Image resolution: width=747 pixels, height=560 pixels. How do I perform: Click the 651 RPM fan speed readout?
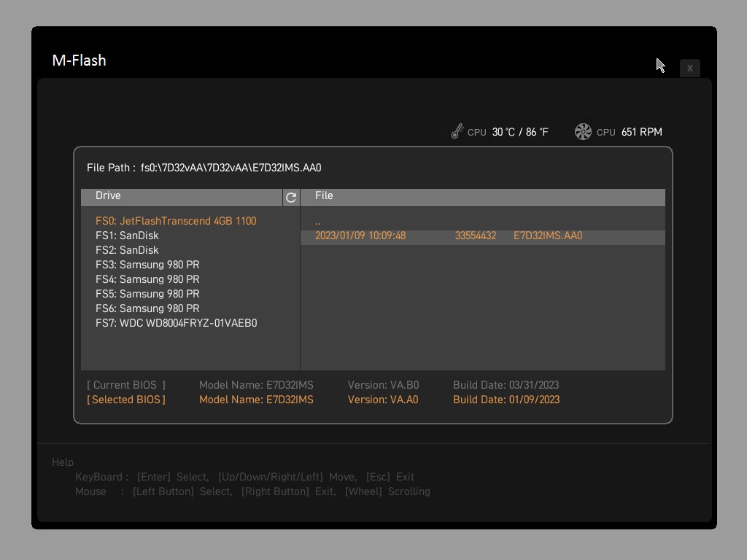(x=642, y=132)
